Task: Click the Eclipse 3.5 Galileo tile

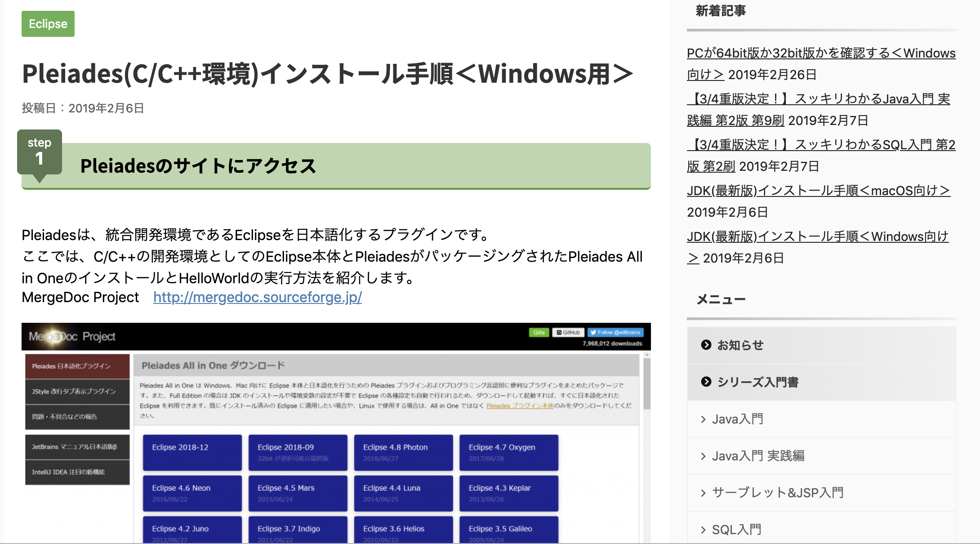Action: [509, 530]
